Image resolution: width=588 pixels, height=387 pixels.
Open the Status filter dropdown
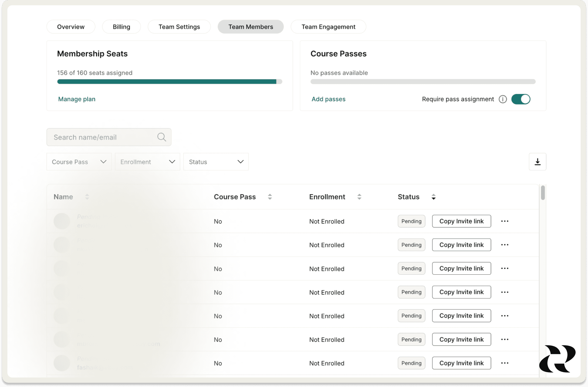click(x=216, y=162)
